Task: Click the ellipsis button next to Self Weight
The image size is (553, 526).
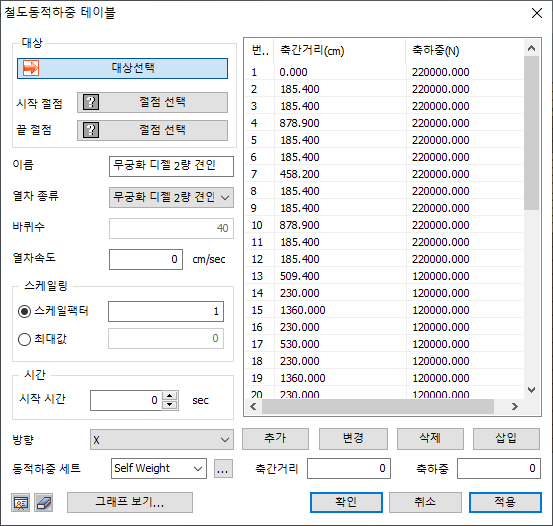Action: click(223, 468)
